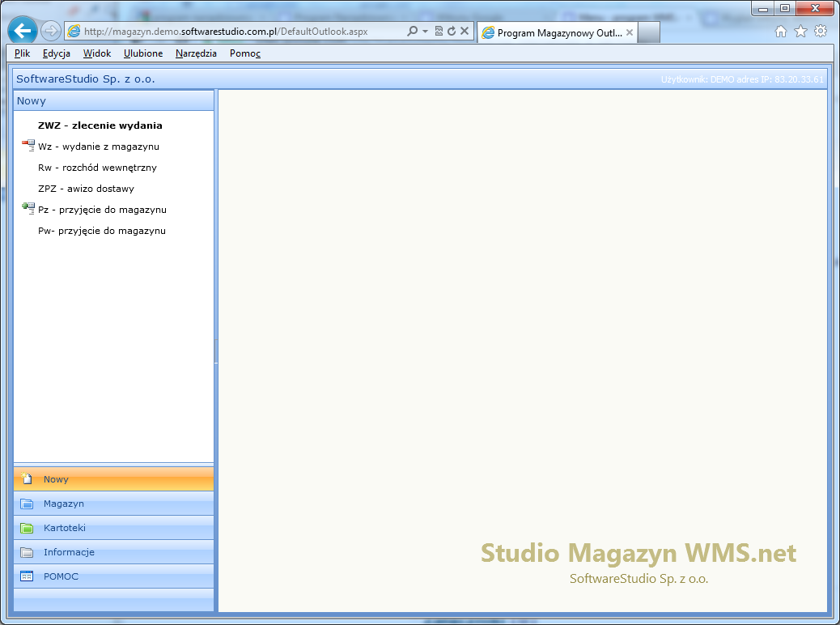The image size is (840, 625).
Task: Switch to the Informacje section
Action: pyautogui.click(x=113, y=551)
